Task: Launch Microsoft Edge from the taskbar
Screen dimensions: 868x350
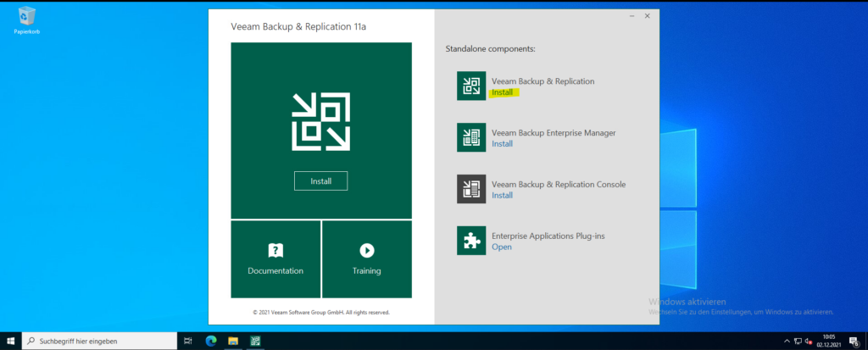Action: pos(211,341)
